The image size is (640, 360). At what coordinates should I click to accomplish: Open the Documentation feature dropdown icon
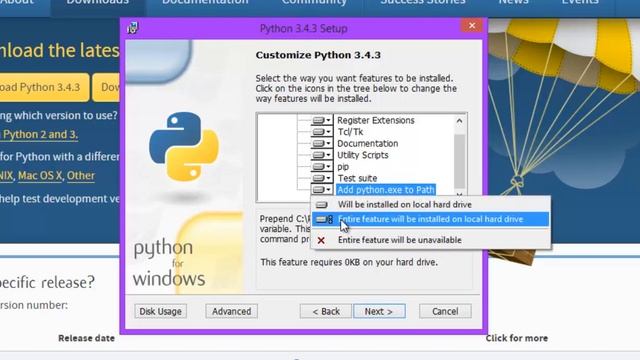point(322,144)
